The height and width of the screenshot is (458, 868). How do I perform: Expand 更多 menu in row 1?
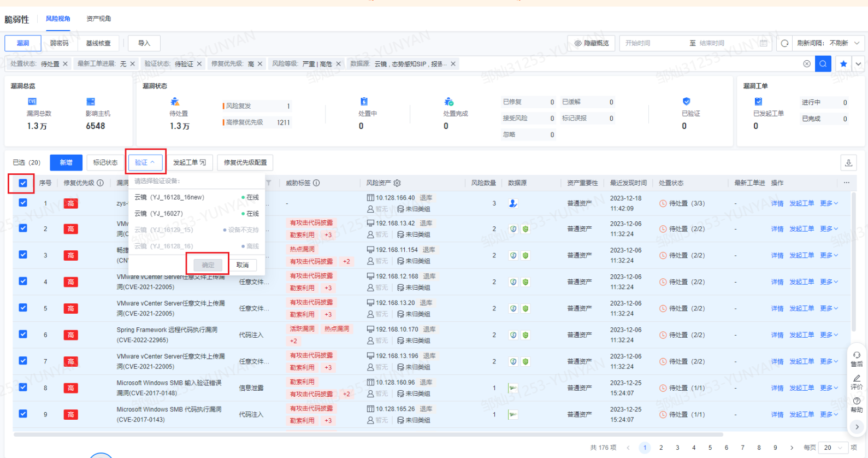coord(829,203)
